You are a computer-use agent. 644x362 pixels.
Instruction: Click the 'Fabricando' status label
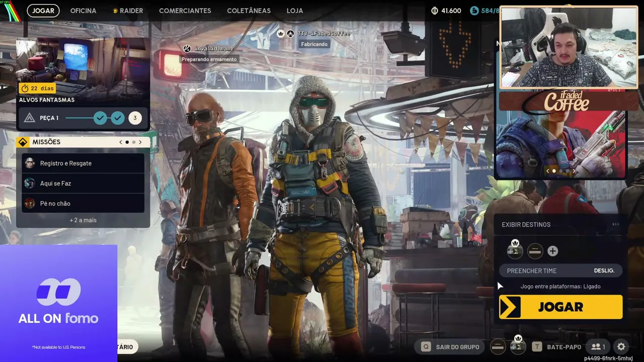click(x=314, y=44)
